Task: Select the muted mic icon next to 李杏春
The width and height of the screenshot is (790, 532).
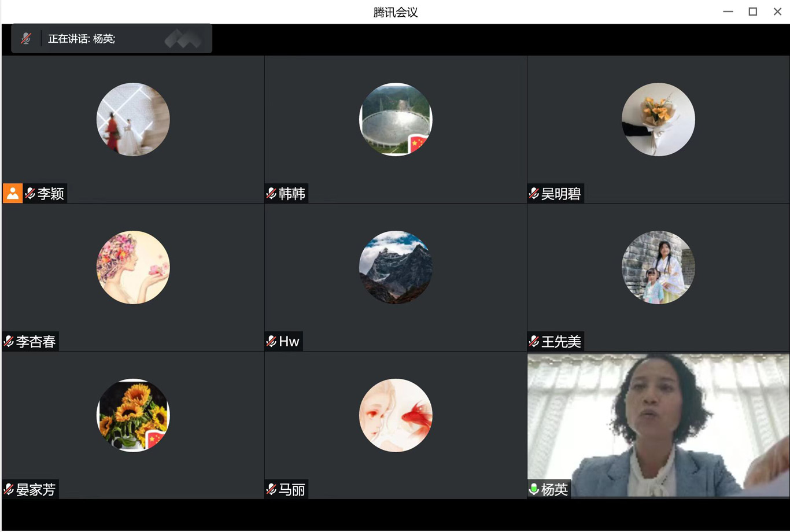Action: click(x=9, y=341)
